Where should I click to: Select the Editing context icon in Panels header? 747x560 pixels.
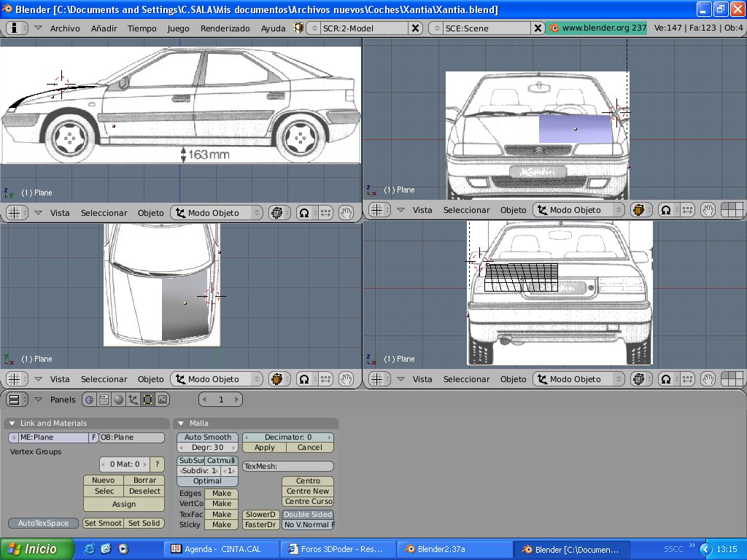(147, 400)
